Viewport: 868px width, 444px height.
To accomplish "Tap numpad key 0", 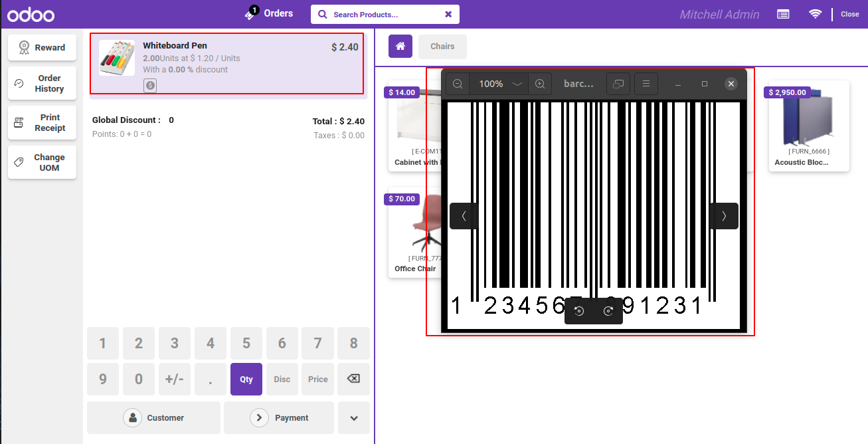I will coord(139,380).
